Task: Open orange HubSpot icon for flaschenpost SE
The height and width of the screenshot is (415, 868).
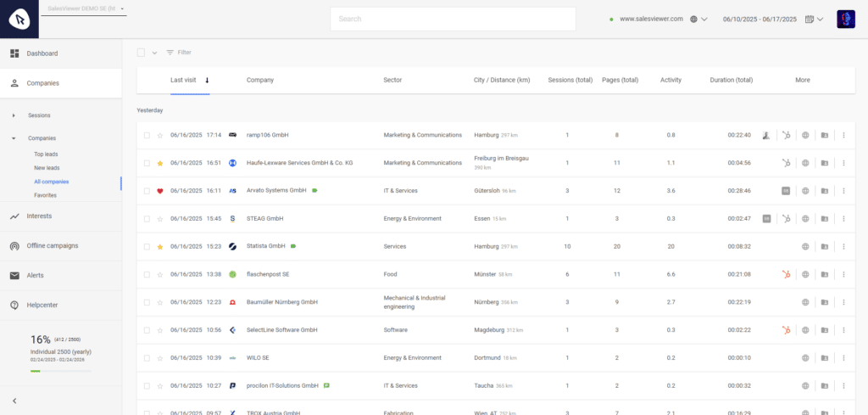Action: [786, 274]
